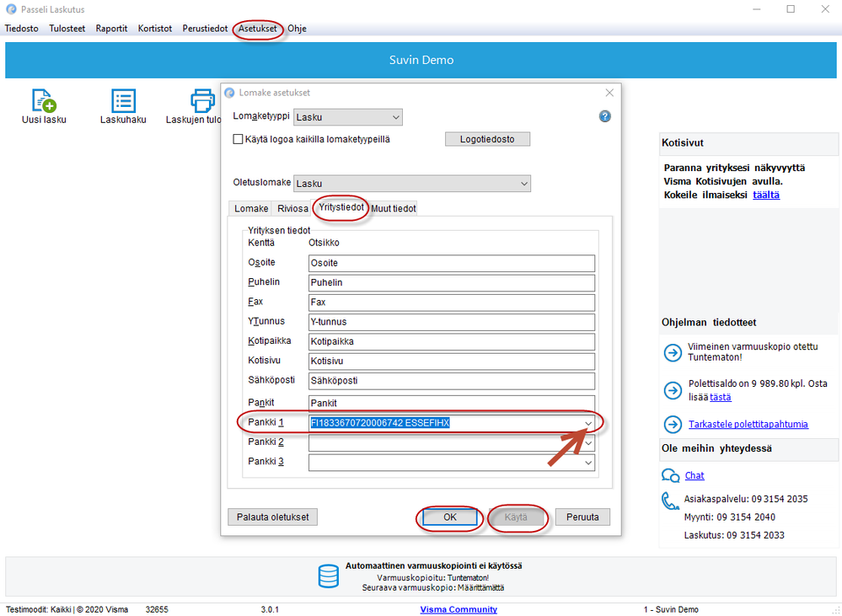Click the phone handset icon
Viewport: 842px width, 616px height.
pyautogui.click(x=669, y=501)
